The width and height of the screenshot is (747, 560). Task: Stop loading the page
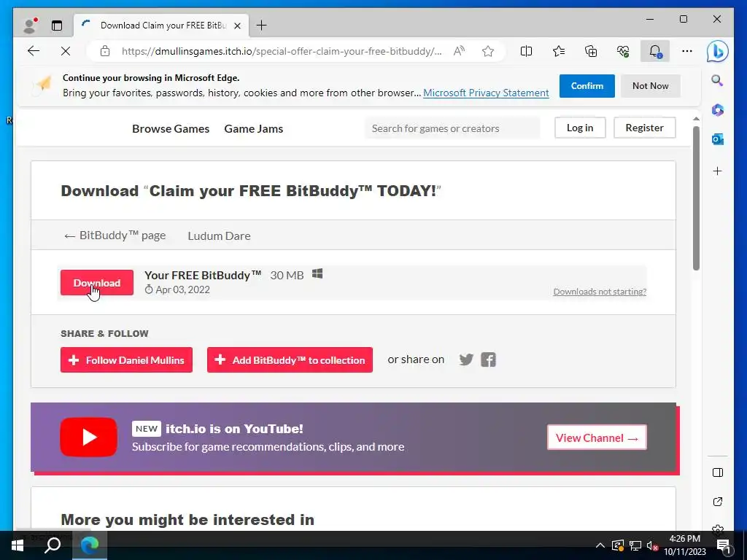pos(66,51)
